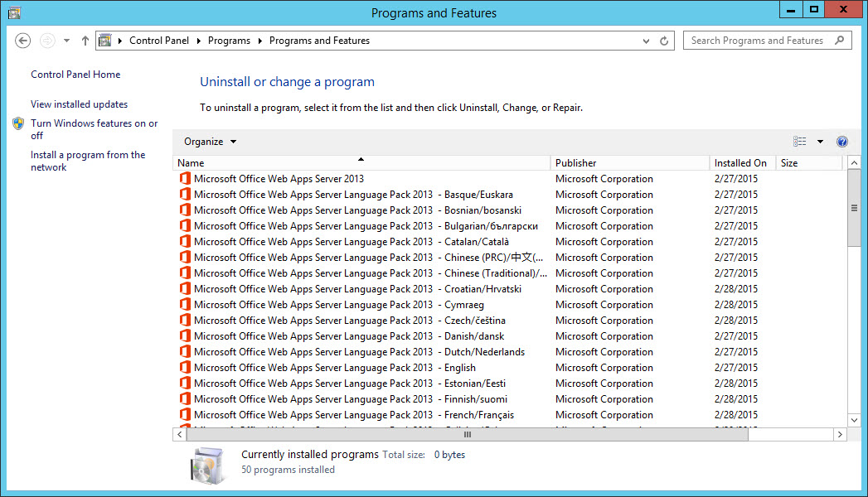Screen dimensions: 868x497
Task: Click the Control Panel icon in address bar
Action: pyautogui.click(x=105, y=41)
